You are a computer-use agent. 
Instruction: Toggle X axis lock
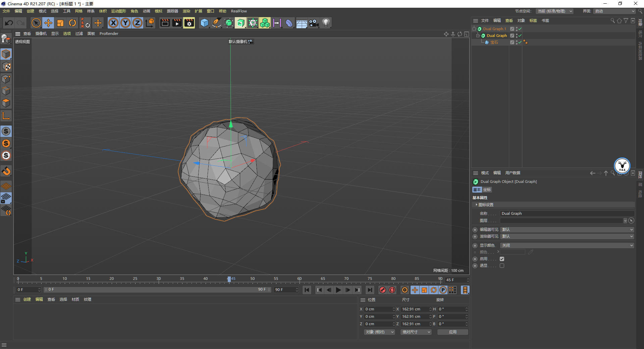tap(113, 23)
